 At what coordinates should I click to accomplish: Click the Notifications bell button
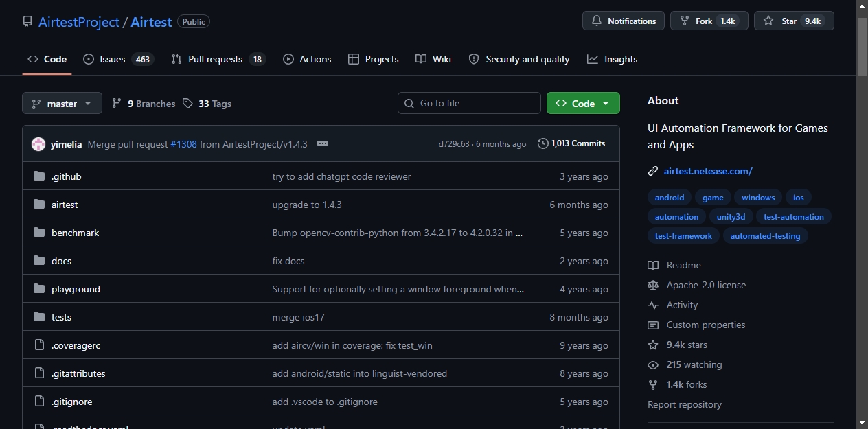(x=624, y=21)
